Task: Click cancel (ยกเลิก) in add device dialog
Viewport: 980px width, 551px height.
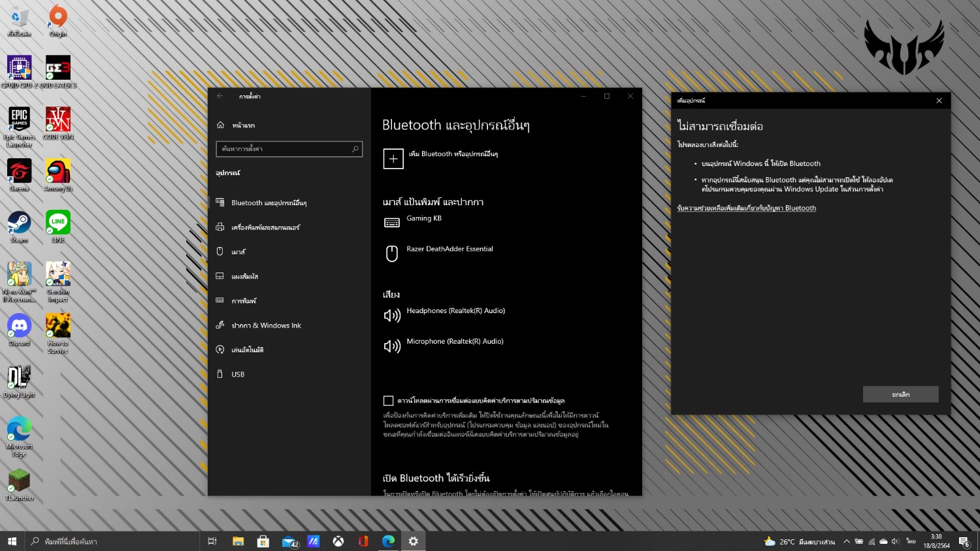Action: [x=900, y=394]
